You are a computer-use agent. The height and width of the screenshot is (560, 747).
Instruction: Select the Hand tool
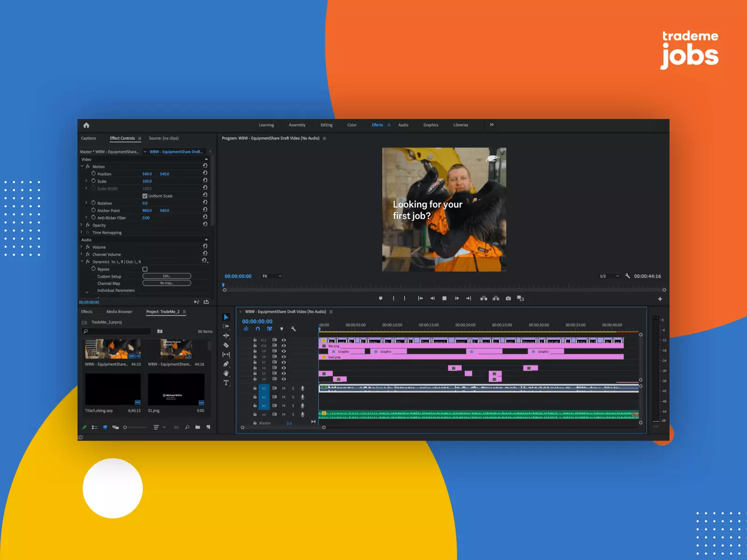[226, 373]
